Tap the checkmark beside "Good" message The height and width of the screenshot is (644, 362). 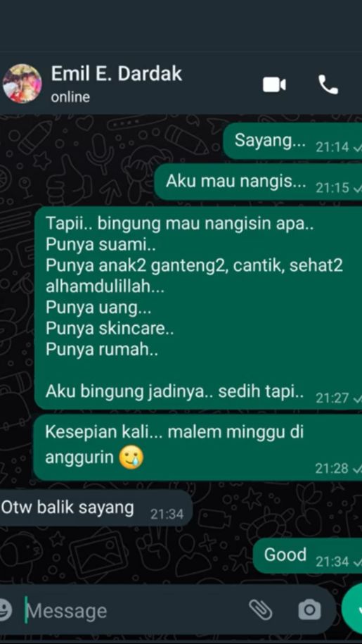(357, 562)
